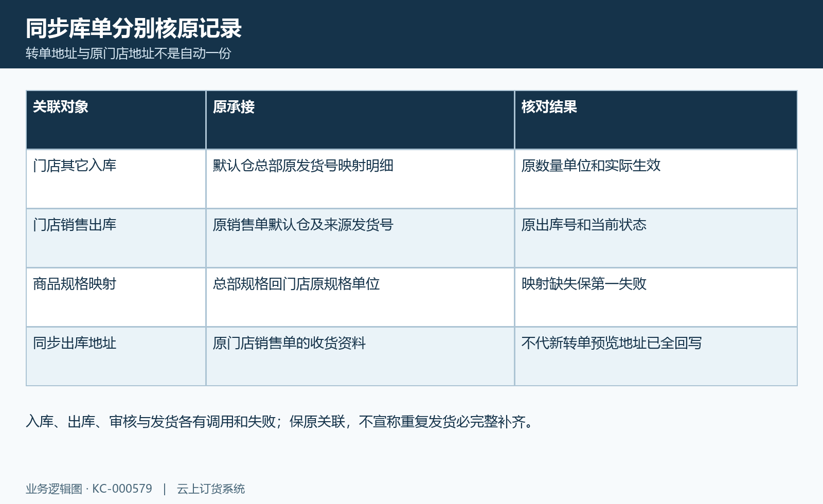Select the cell 原销售单默认仓及来源发货号
This screenshot has height=504, width=823.
coord(360,238)
